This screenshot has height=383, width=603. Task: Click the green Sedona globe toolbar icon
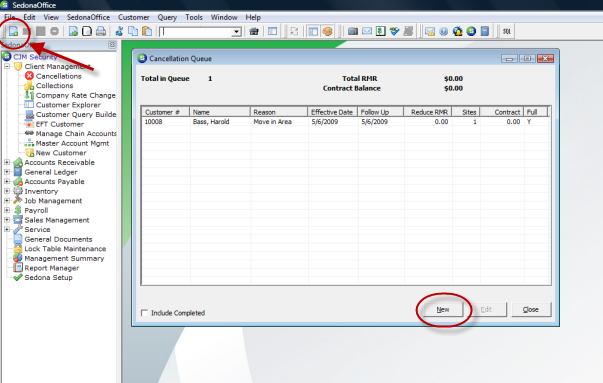[471, 31]
